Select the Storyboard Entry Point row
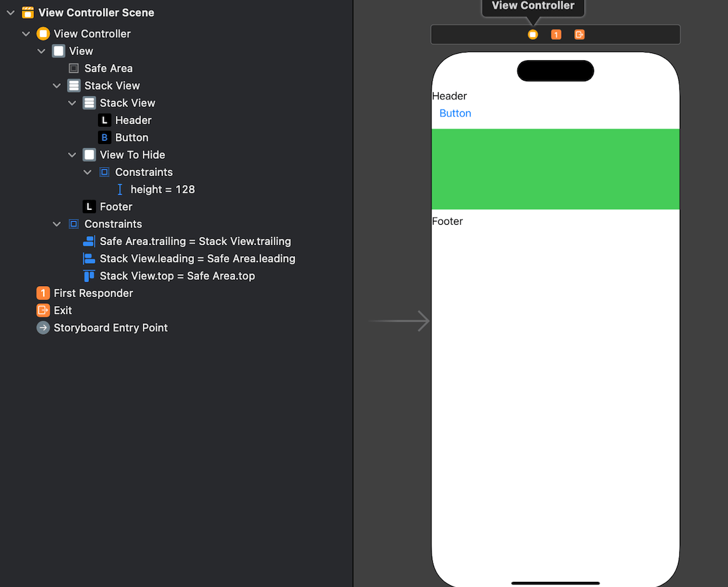The width and height of the screenshot is (728, 587). tap(177, 328)
